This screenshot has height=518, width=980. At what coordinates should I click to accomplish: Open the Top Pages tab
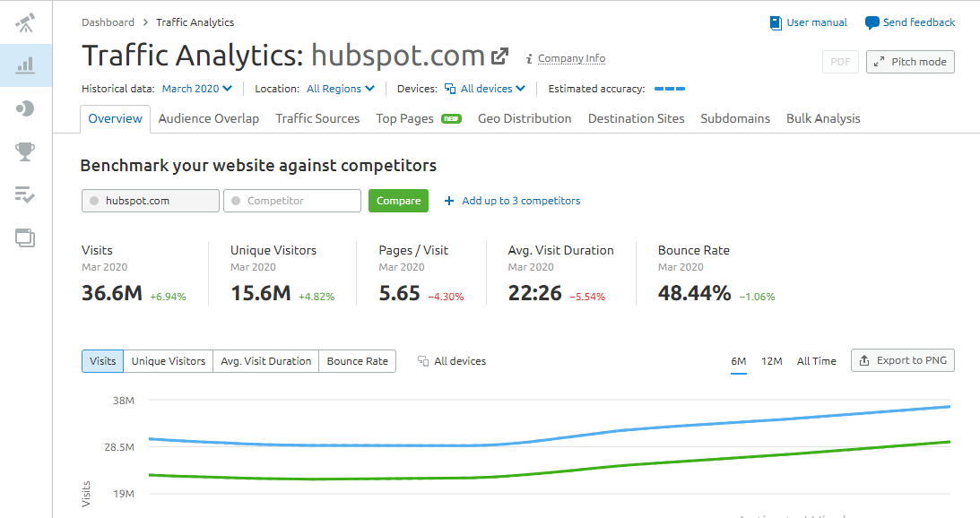pos(405,118)
